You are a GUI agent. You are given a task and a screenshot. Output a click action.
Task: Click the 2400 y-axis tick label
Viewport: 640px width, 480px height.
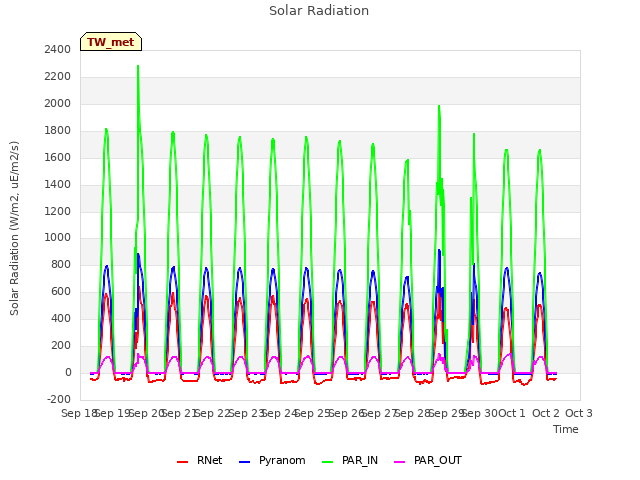point(58,49)
